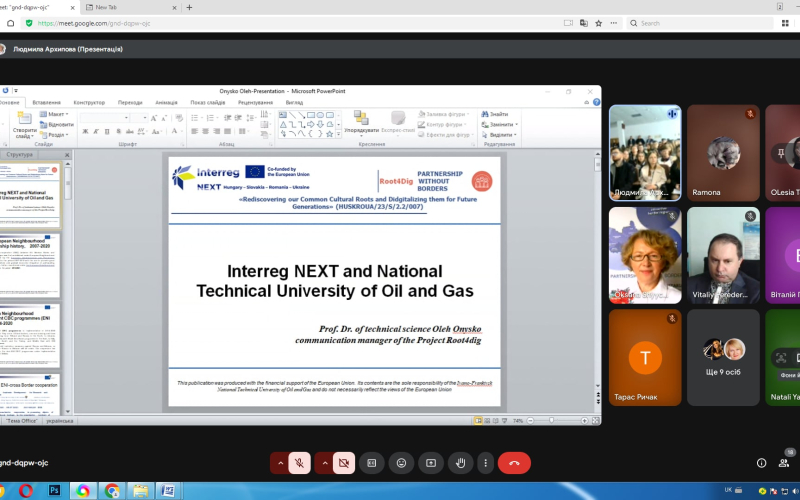The width and height of the screenshot is (800, 500).
Task: Open Замінити replace dropdown
Action: point(499,124)
